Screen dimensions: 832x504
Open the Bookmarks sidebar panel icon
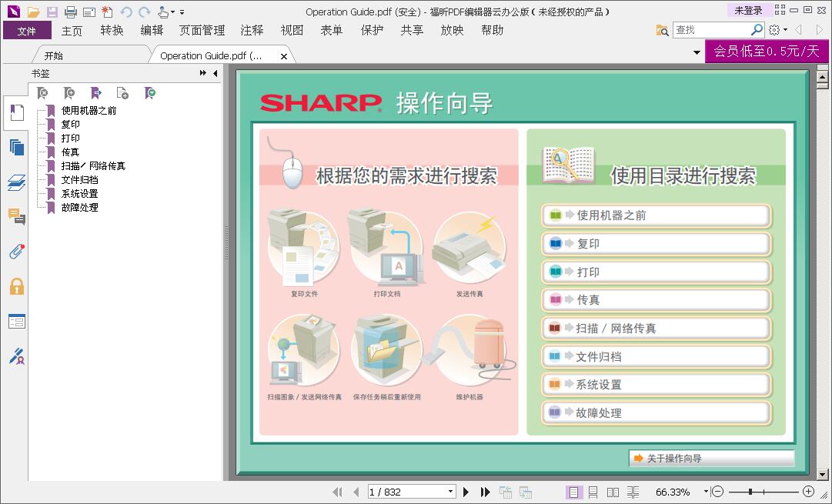[x=16, y=112]
